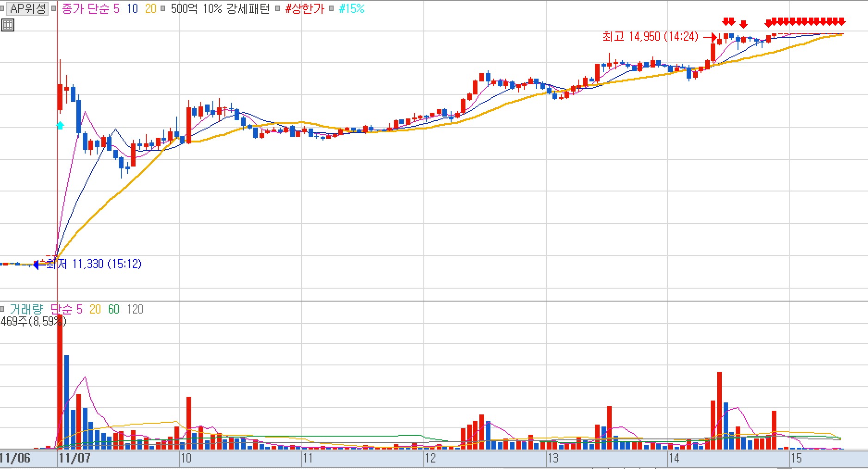Image resolution: width=868 pixels, height=469 pixels.
Task: Click the cyan up-arrow #15% signal marker
Action: pos(60,125)
